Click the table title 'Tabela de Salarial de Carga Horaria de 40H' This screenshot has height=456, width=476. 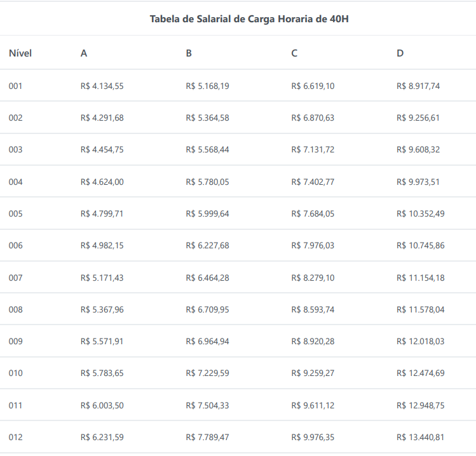tap(249, 19)
